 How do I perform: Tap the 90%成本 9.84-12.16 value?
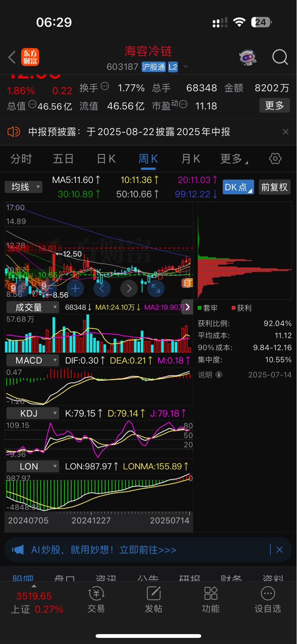click(272, 348)
